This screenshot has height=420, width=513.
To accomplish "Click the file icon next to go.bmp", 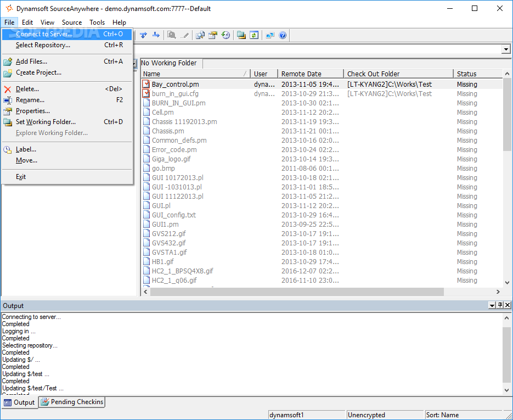I will (x=146, y=168).
